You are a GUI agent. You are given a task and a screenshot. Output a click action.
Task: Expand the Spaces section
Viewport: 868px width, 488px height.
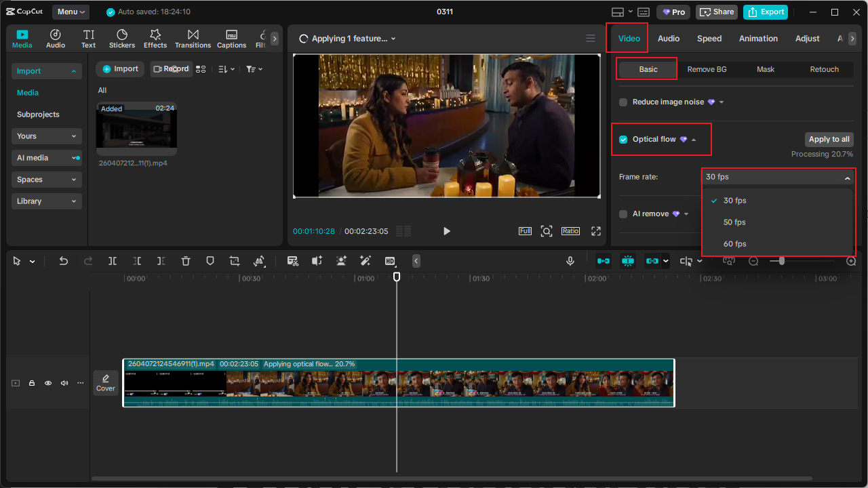pos(47,180)
